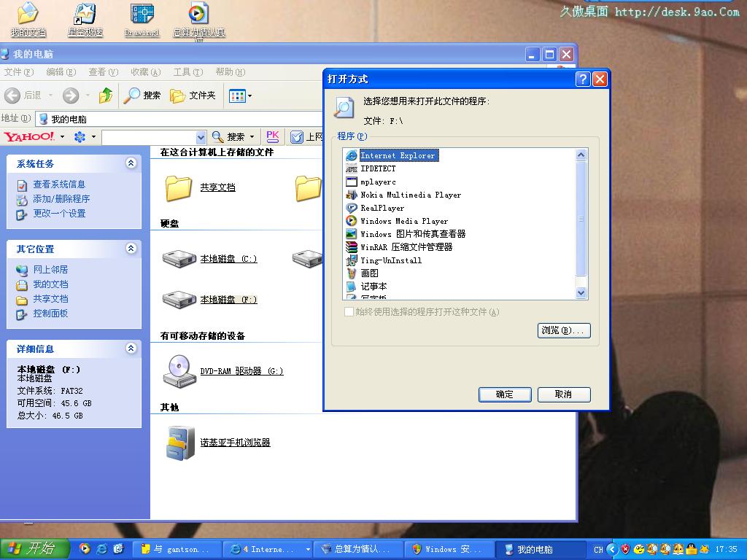Image resolution: width=747 pixels, height=560 pixels.
Task: Click the Forward arrow in Explorer toolbar
Action: 71,96
